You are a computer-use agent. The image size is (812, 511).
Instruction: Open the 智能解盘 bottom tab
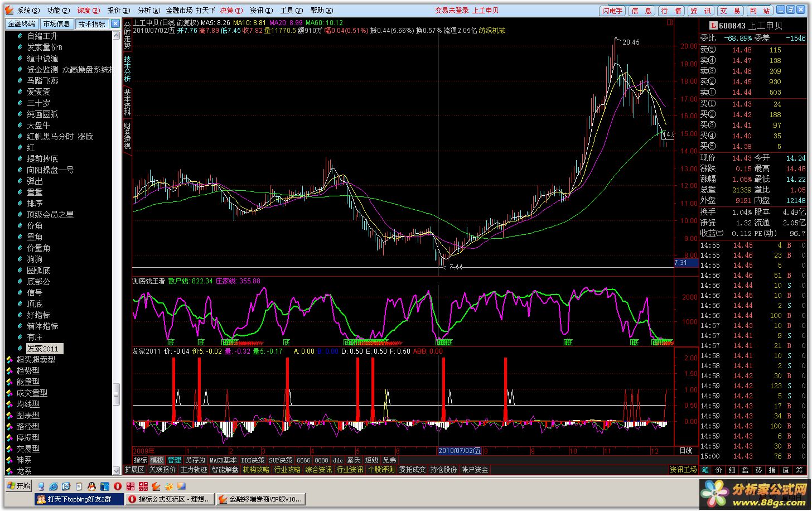pos(225,470)
